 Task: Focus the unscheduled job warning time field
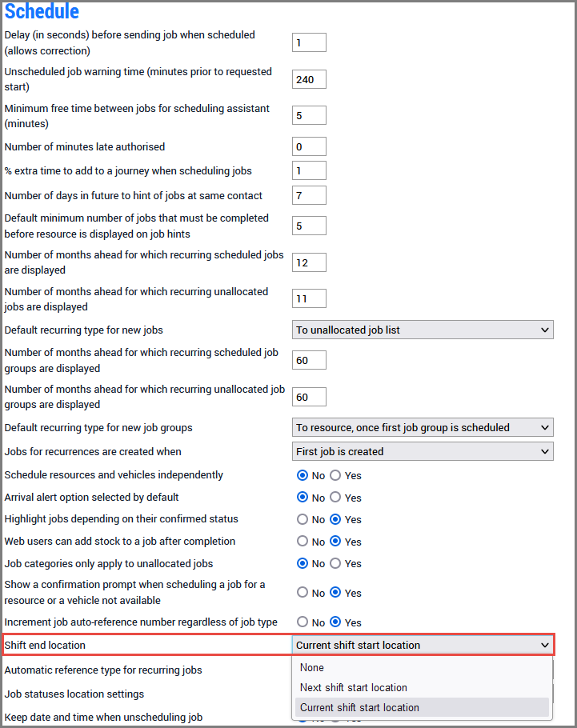[309, 79]
